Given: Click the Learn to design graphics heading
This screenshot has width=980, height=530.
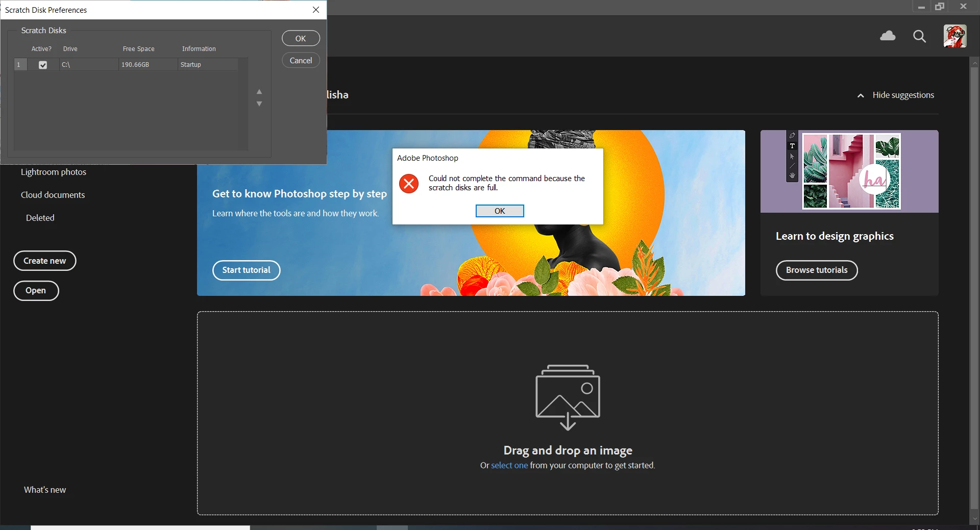Looking at the screenshot, I should coord(835,236).
